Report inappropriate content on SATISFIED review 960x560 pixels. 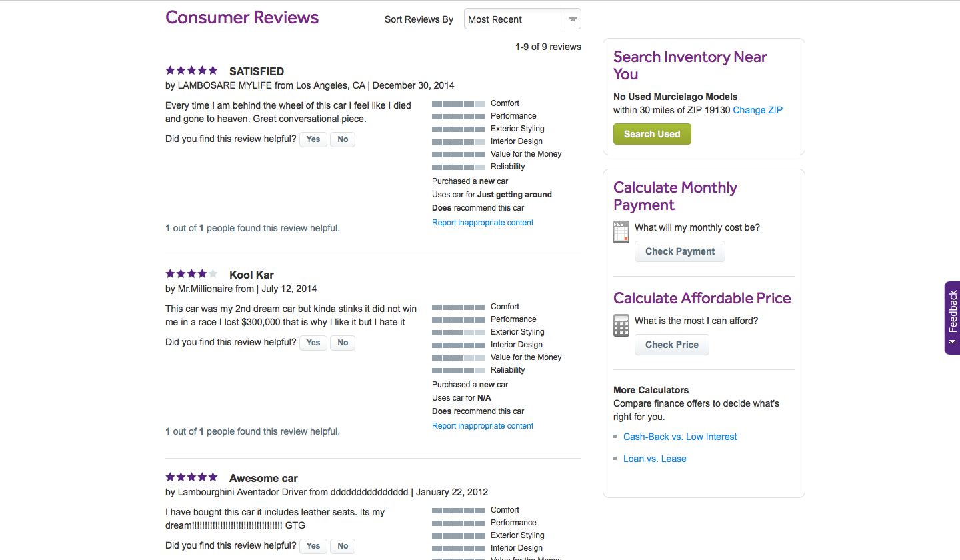483,223
